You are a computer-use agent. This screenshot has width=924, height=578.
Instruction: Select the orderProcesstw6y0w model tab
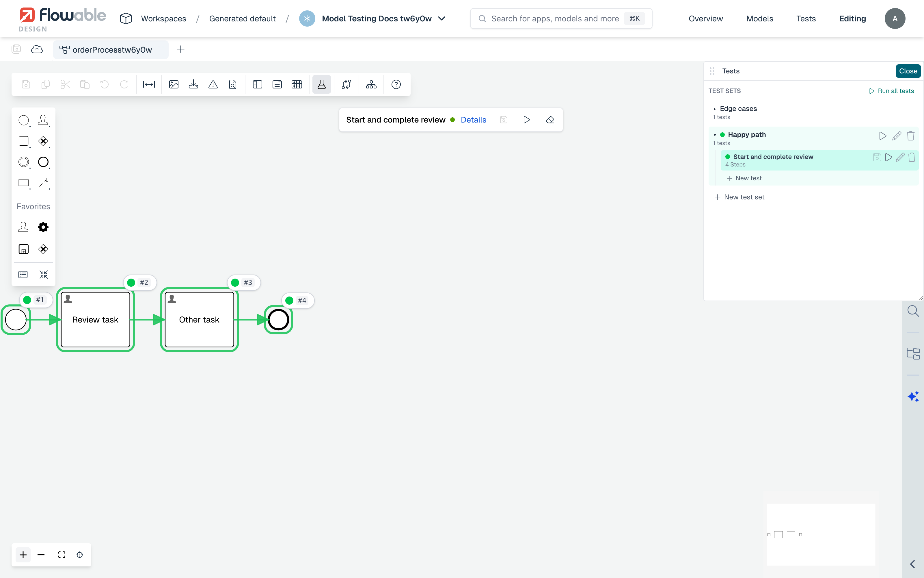[x=111, y=50]
